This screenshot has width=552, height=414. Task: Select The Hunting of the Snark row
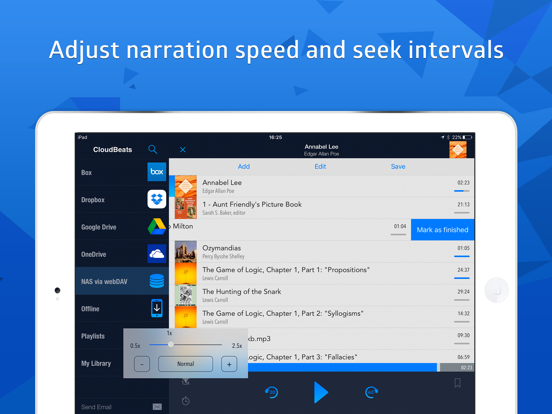[x=321, y=295]
